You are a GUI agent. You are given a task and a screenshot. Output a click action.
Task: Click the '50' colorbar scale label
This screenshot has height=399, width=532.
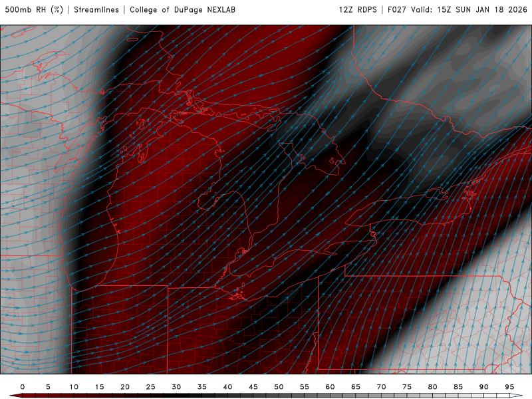tap(279, 387)
